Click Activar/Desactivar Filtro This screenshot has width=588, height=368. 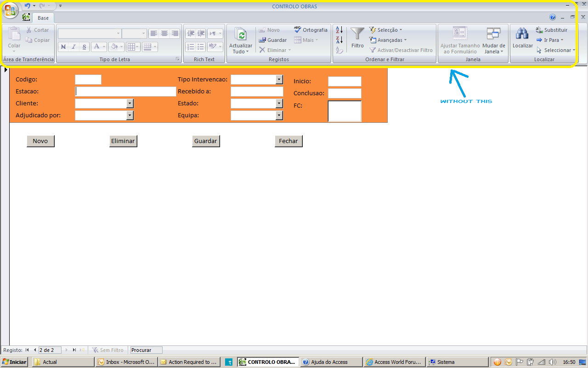[x=401, y=50]
